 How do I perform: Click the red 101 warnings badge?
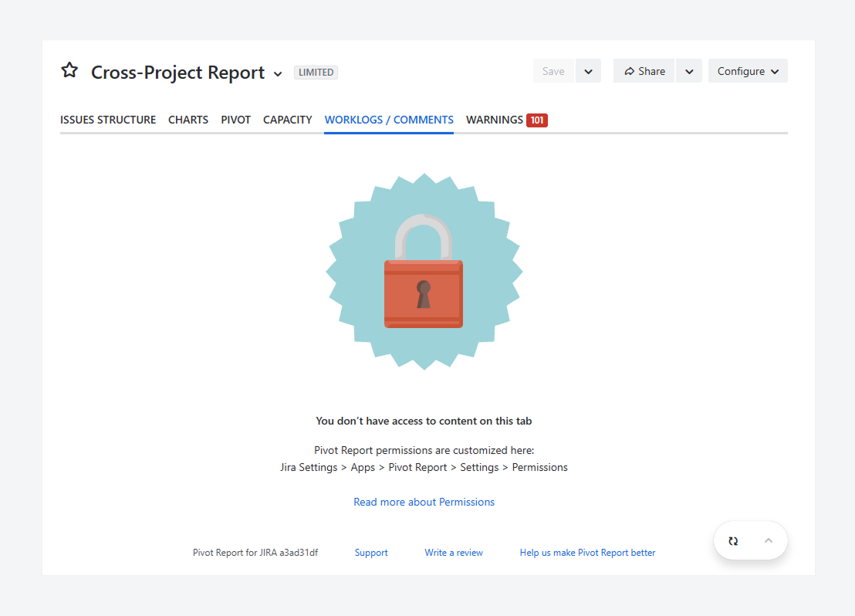[537, 120]
